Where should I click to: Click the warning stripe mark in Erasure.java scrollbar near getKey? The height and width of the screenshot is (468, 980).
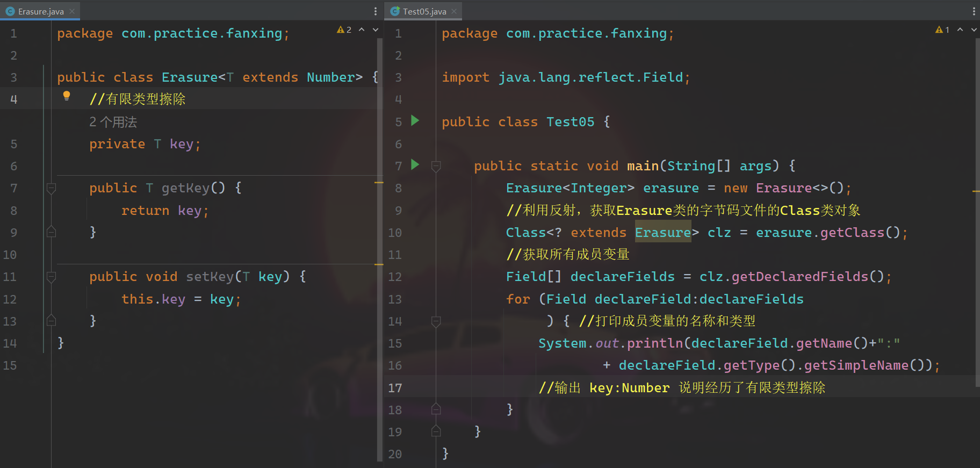379,183
